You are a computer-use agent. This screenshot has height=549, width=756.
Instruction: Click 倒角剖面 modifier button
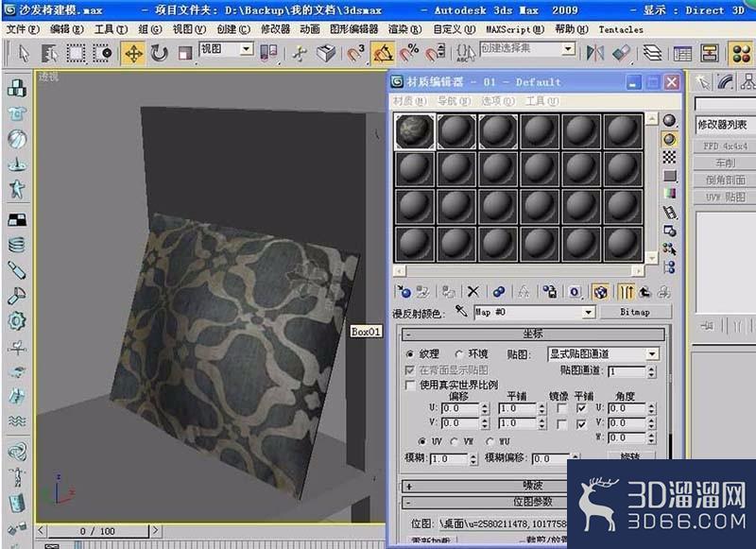coord(725,180)
